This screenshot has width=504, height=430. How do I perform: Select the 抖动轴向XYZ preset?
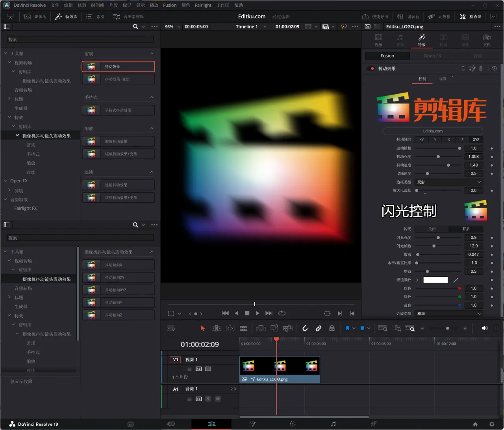tap(118, 290)
